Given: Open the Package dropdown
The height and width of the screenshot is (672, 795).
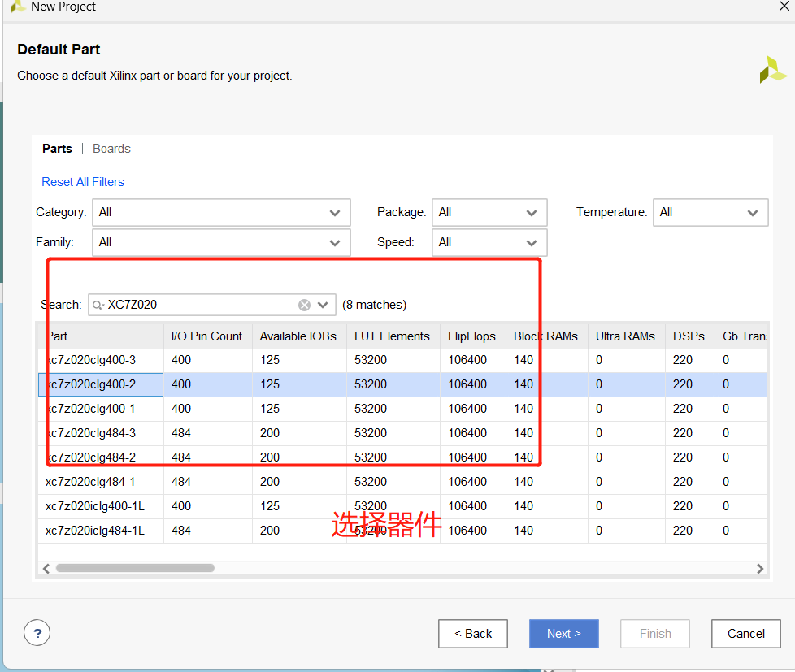Looking at the screenshot, I should [489, 212].
